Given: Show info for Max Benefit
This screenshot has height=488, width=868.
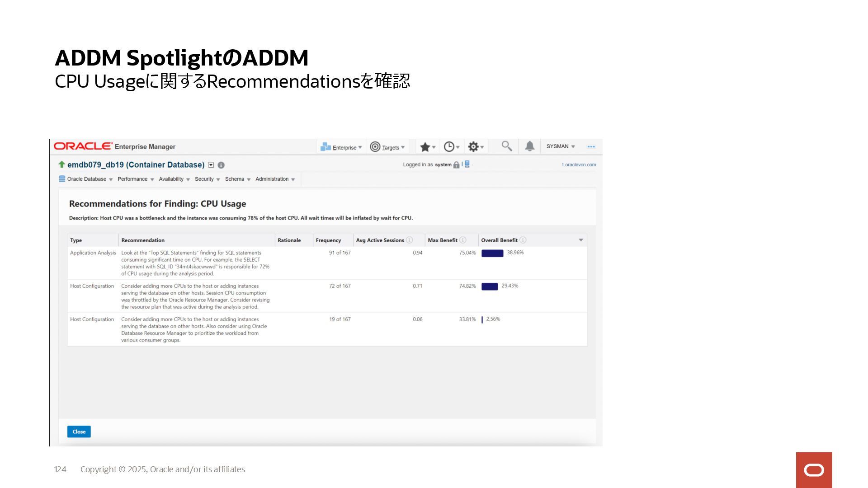Looking at the screenshot, I should (x=463, y=240).
